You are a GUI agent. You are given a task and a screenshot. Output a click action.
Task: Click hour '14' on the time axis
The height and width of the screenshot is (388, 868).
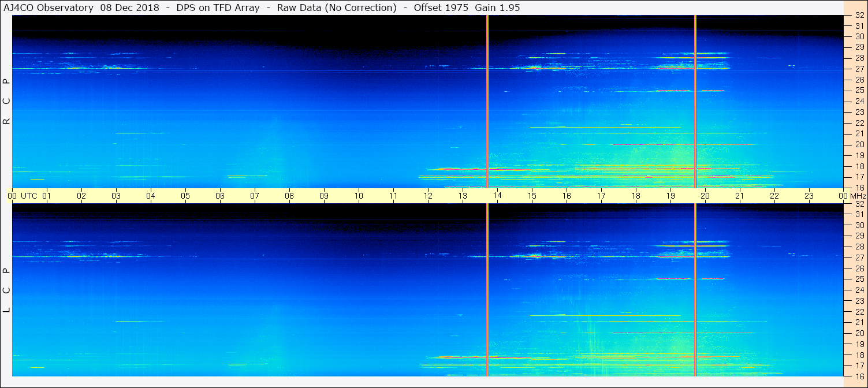(x=497, y=196)
